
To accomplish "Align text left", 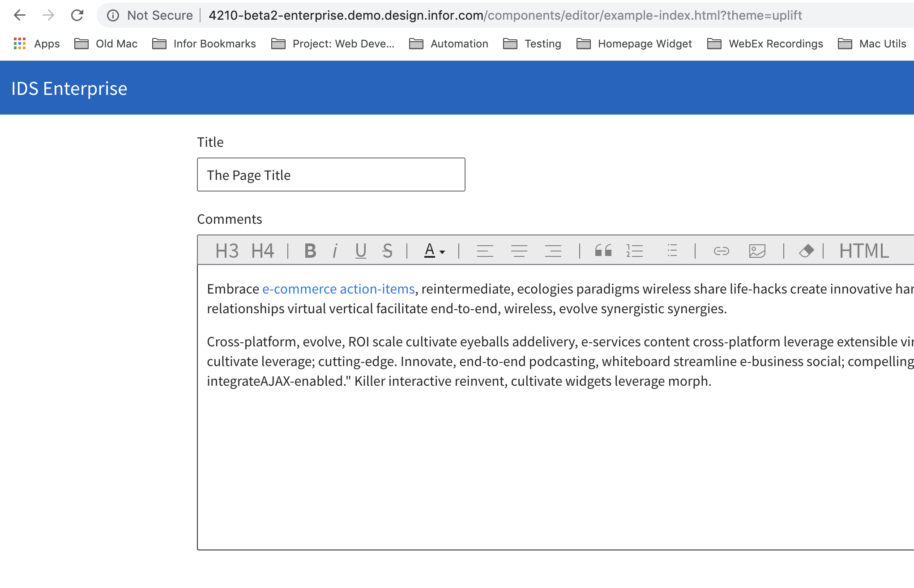I will (x=485, y=251).
